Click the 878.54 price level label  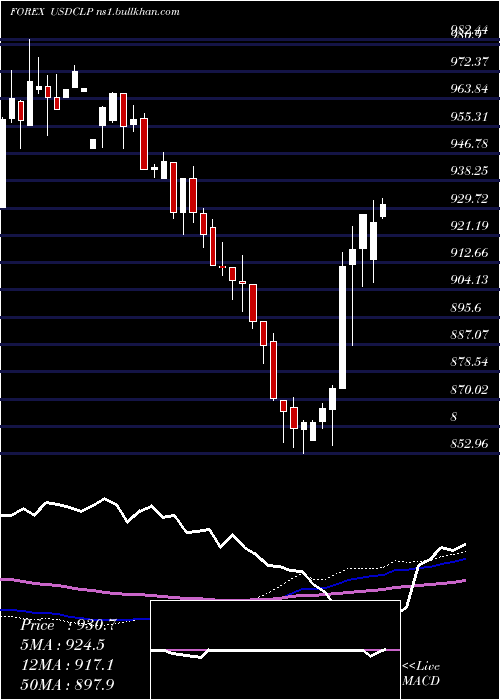469,362
